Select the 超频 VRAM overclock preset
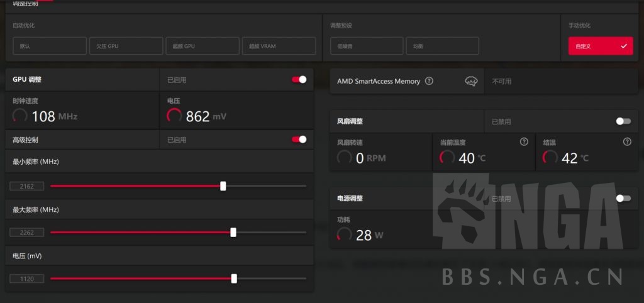This screenshot has width=644, height=303. click(x=279, y=46)
